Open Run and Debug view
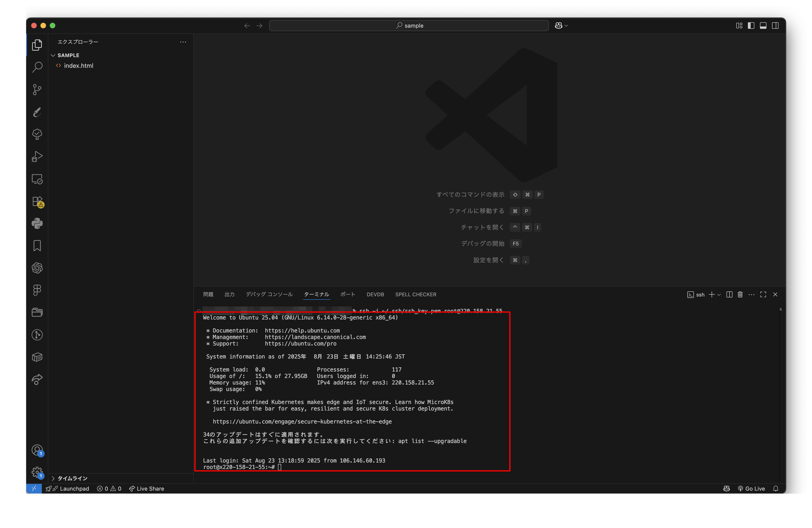The height and width of the screenshot is (528, 812). point(37,156)
